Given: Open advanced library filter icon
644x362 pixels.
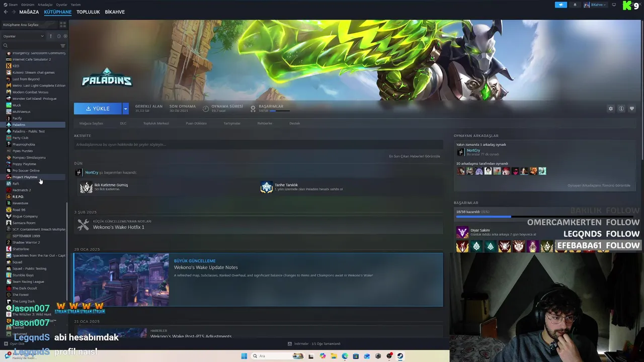Looking at the screenshot, I should point(63,46).
